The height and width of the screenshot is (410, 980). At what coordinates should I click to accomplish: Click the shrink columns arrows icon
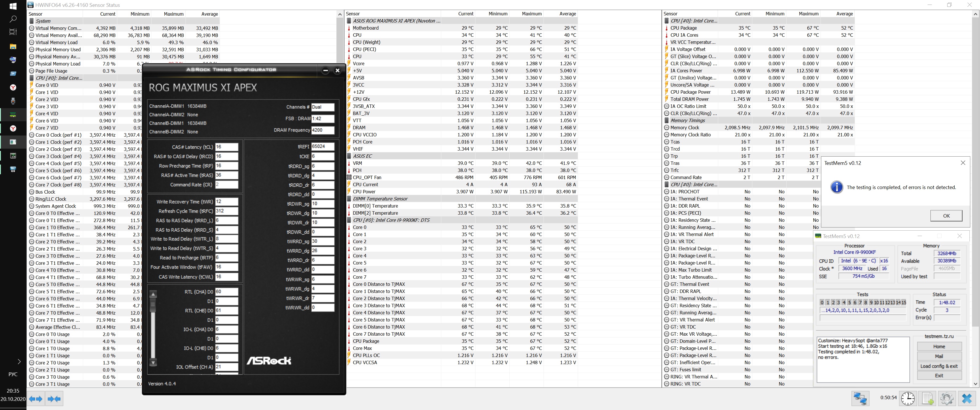pos(54,399)
